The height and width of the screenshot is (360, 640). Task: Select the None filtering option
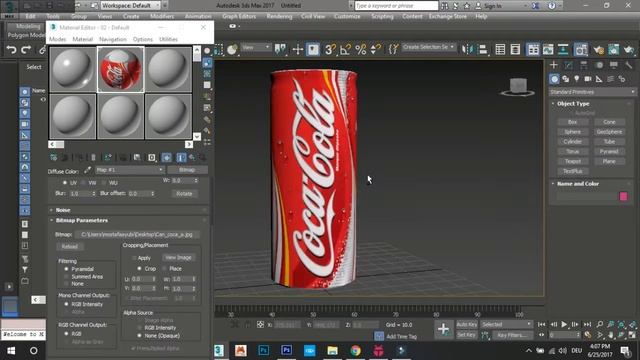66,284
